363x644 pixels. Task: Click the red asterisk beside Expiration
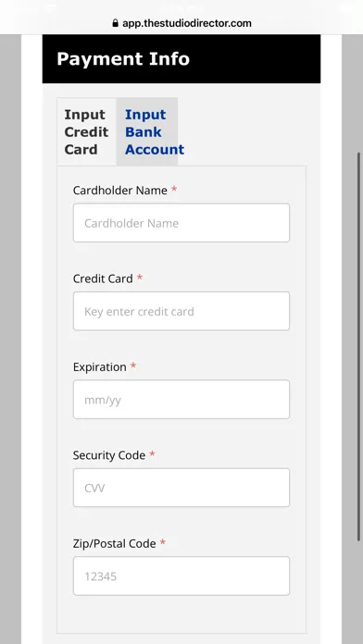133,365
